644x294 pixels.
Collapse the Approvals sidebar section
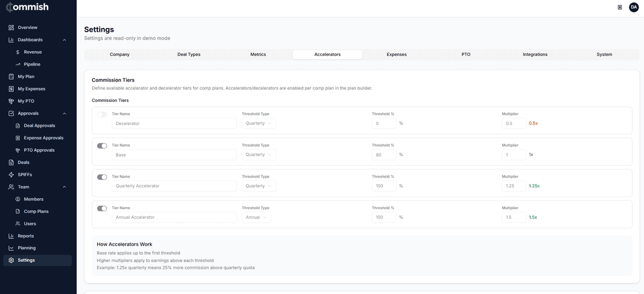click(64, 113)
